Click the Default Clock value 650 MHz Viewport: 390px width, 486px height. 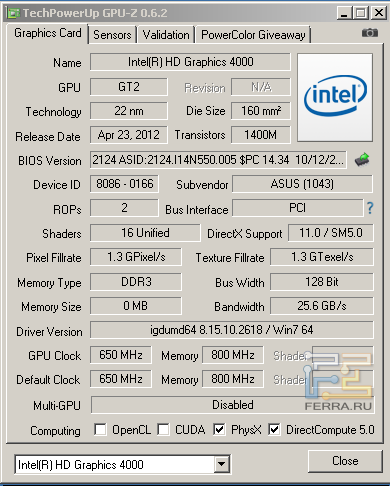121,379
